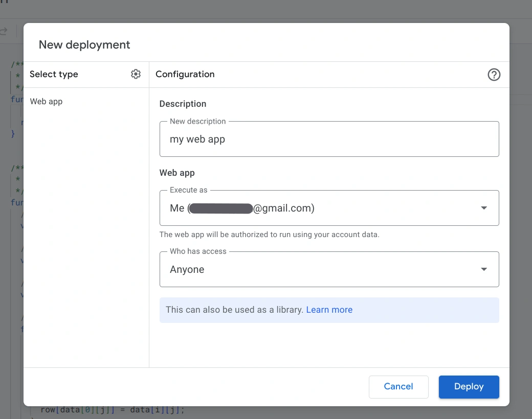The height and width of the screenshot is (419, 532).
Task: Open help with the question mark icon
Action: (x=494, y=75)
